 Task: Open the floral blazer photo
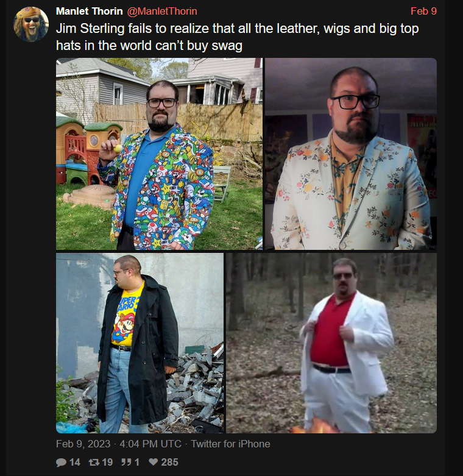pos(351,154)
